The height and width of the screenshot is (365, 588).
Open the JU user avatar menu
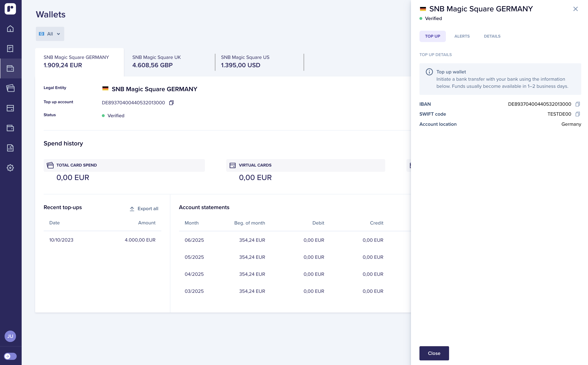(x=10, y=336)
